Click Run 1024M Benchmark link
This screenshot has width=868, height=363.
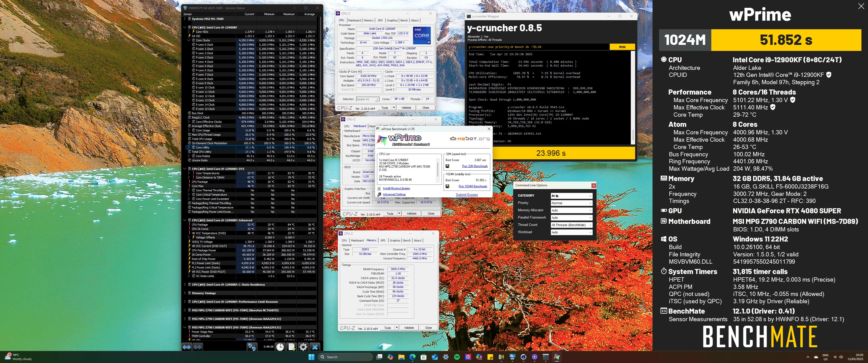pos(473,186)
